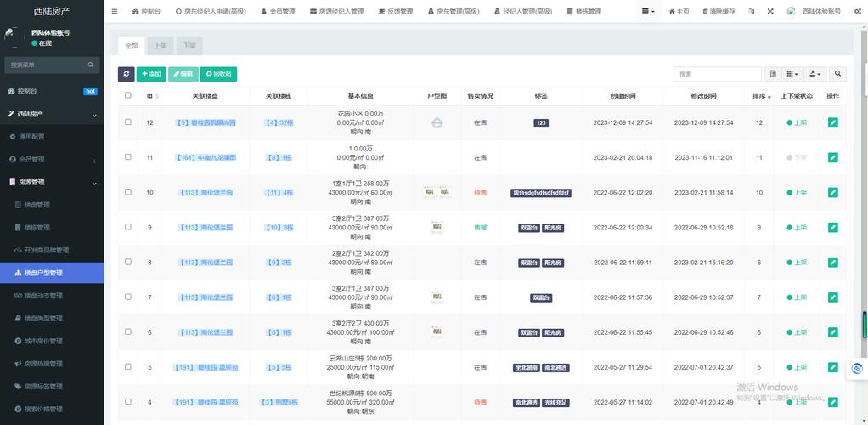
Task: Click the language switch icon in top bar
Action: pos(751,11)
